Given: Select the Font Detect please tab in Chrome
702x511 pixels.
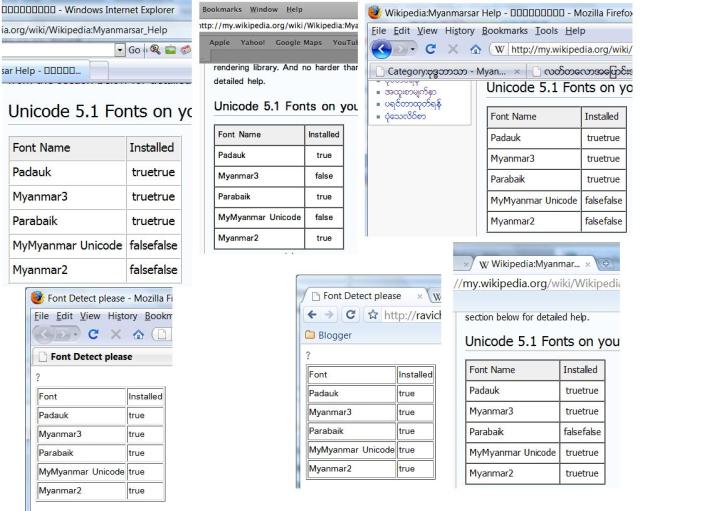Looking at the screenshot, I should pyautogui.click(x=366, y=296).
